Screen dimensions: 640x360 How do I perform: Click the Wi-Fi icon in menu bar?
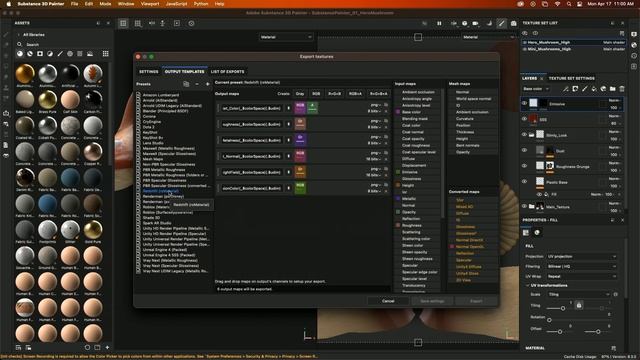(x=557, y=4)
